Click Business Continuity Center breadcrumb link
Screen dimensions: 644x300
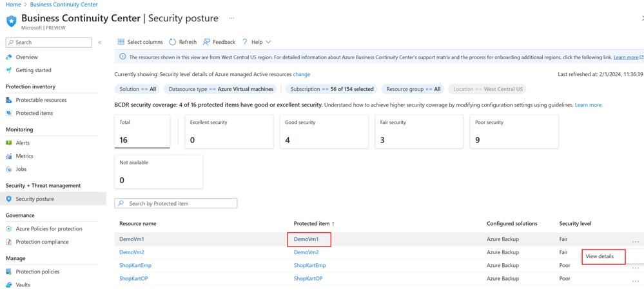coord(64,4)
